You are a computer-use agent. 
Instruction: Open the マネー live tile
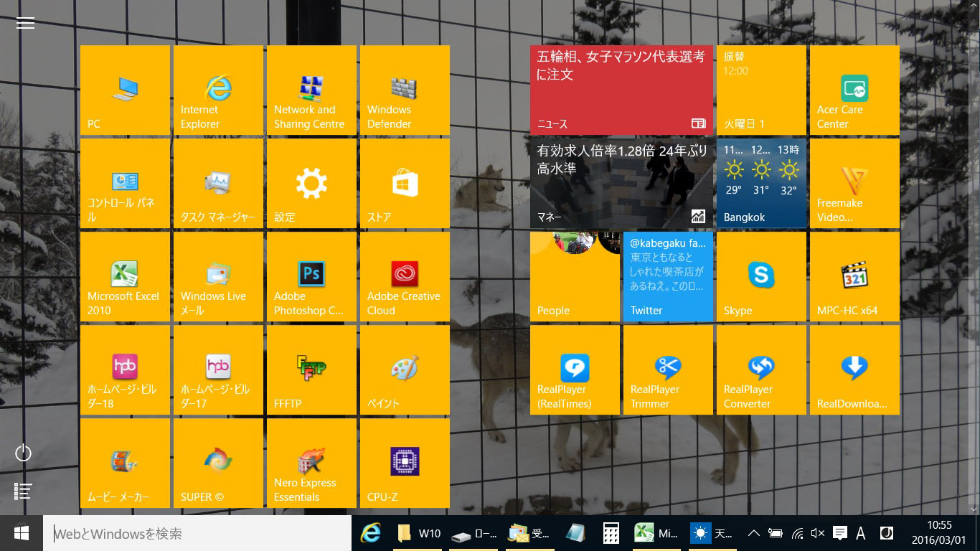[621, 183]
